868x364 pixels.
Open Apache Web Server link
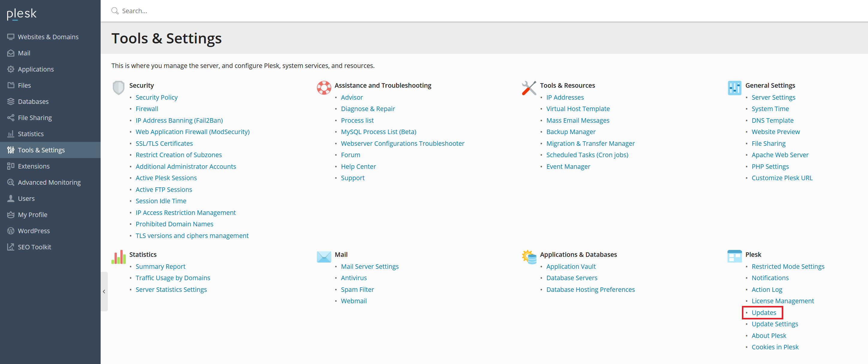pyautogui.click(x=780, y=155)
